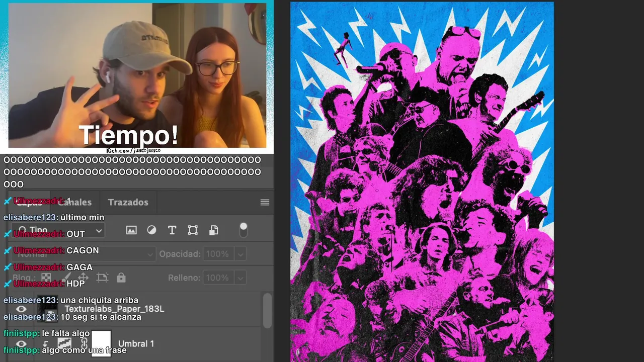The height and width of the screenshot is (362, 644).
Task: Filter layers by adjustment layer icon
Action: click(x=151, y=230)
